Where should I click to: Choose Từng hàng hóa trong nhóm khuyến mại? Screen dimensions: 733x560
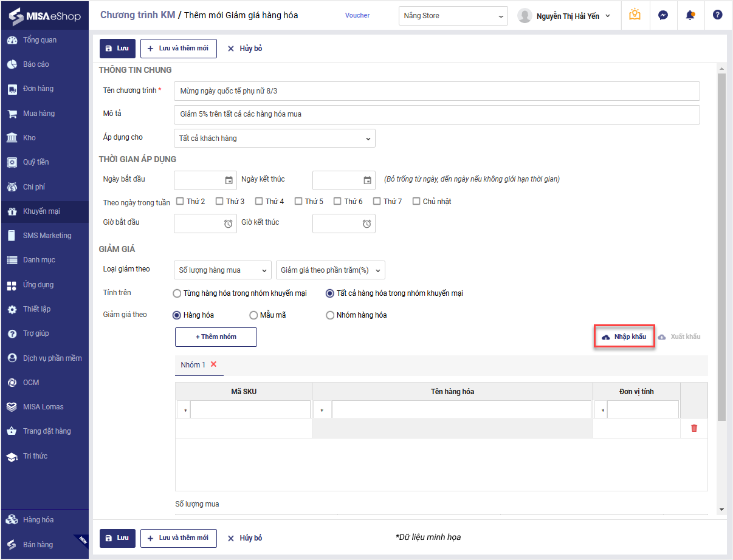[177, 293]
